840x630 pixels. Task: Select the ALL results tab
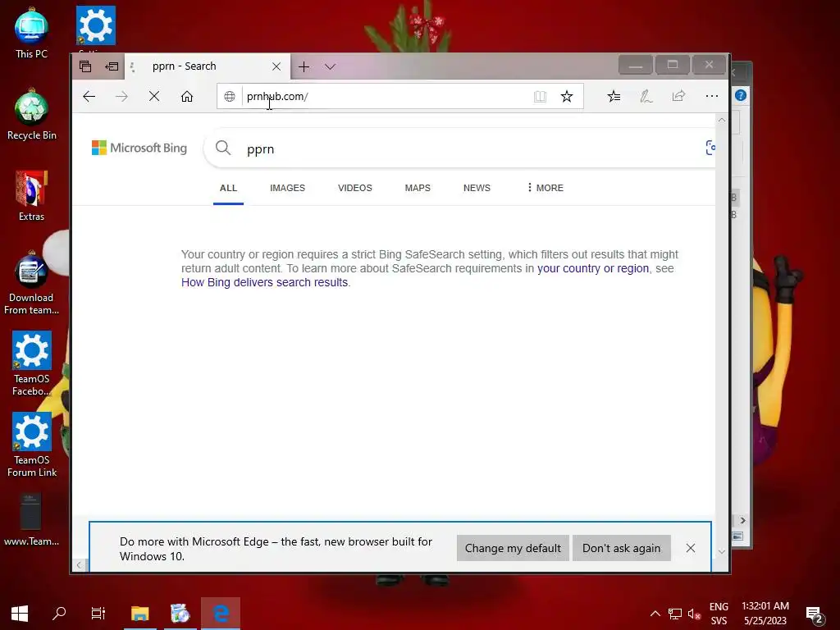228,188
